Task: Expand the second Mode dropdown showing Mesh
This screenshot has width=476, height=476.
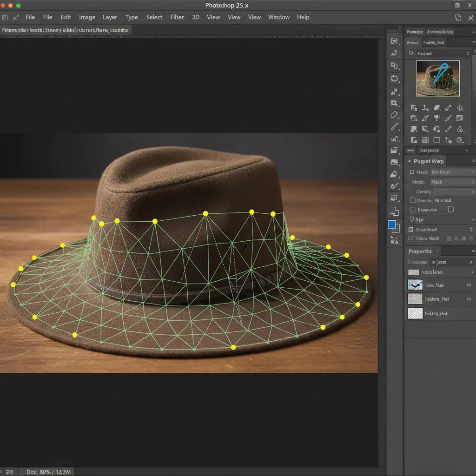Action: 452,182
